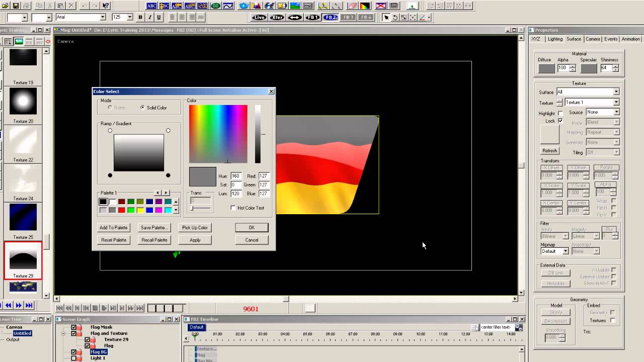Click the monitor display icon

point(394,6)
